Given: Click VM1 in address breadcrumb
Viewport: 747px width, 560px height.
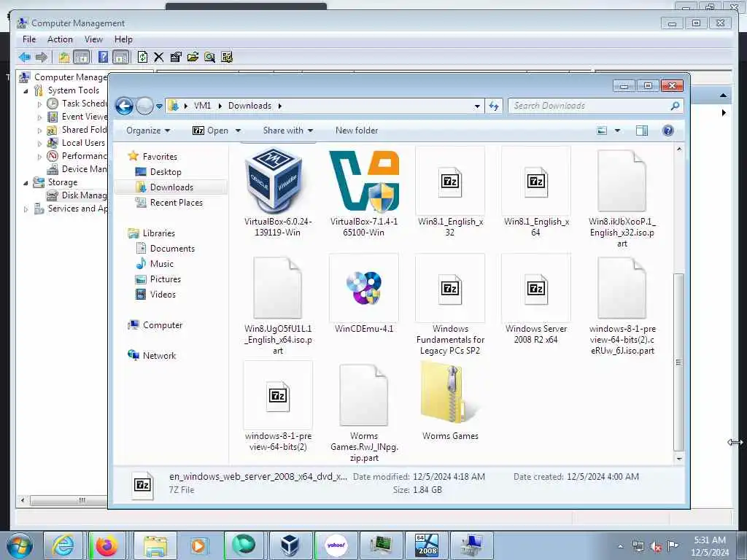Looking at the screenshot, I should (202, 106).
